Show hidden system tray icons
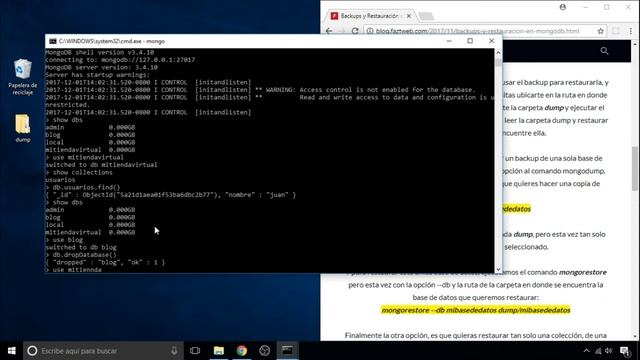This screenshot has height=360, width=640. click(x=587, y=351)
